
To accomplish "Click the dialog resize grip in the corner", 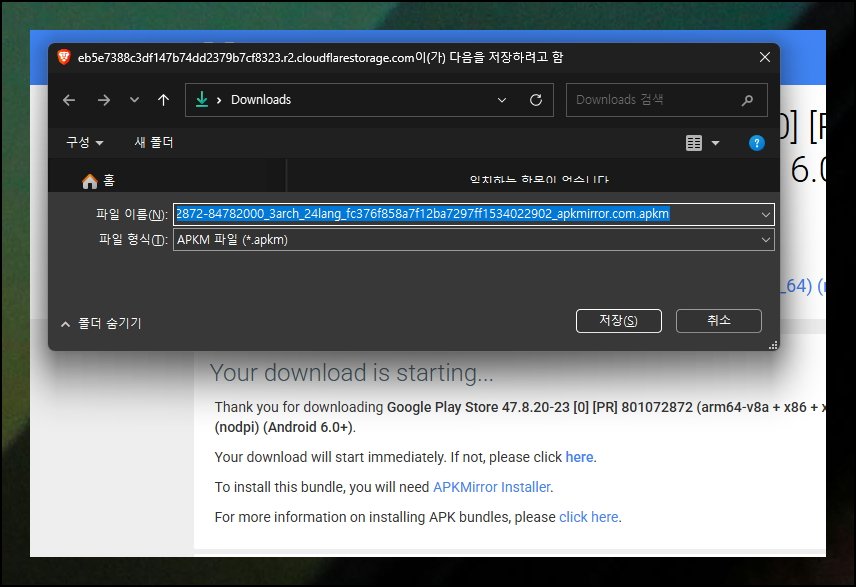I will [x=773, y=345].
